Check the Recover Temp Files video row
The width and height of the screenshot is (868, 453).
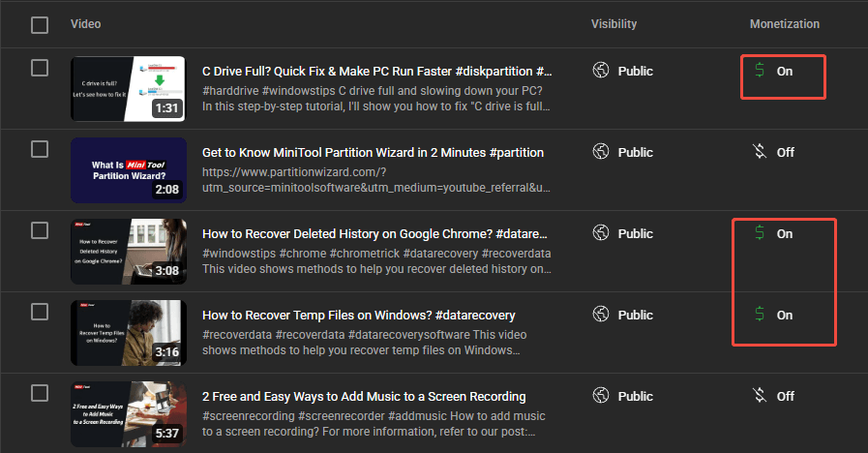tap(40, 312)
